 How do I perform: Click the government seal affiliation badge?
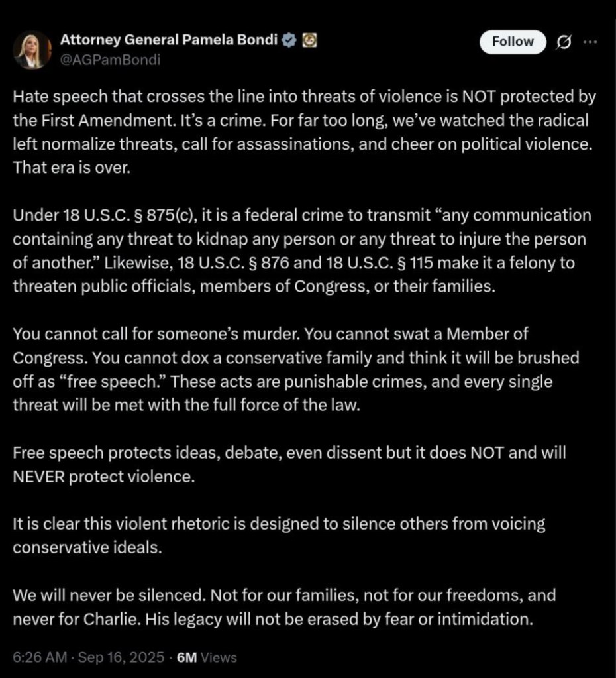click(x=309, y=41)
